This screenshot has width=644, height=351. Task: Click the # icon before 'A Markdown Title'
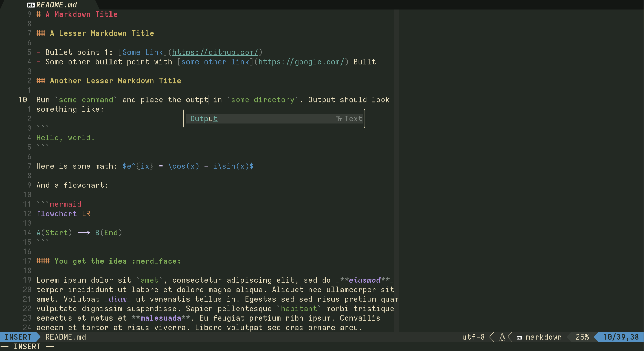pos(39,14)
